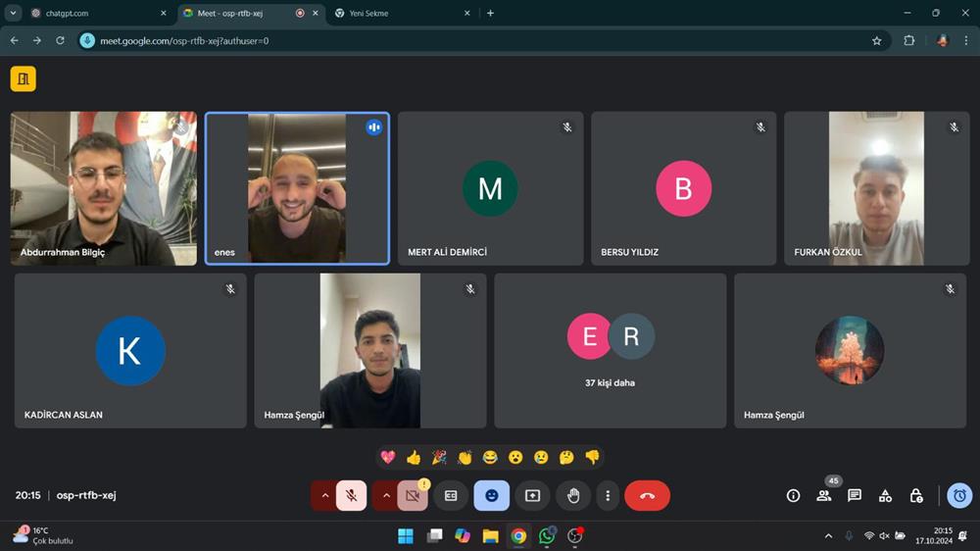Show the participants list panel

tap(824, 495)
